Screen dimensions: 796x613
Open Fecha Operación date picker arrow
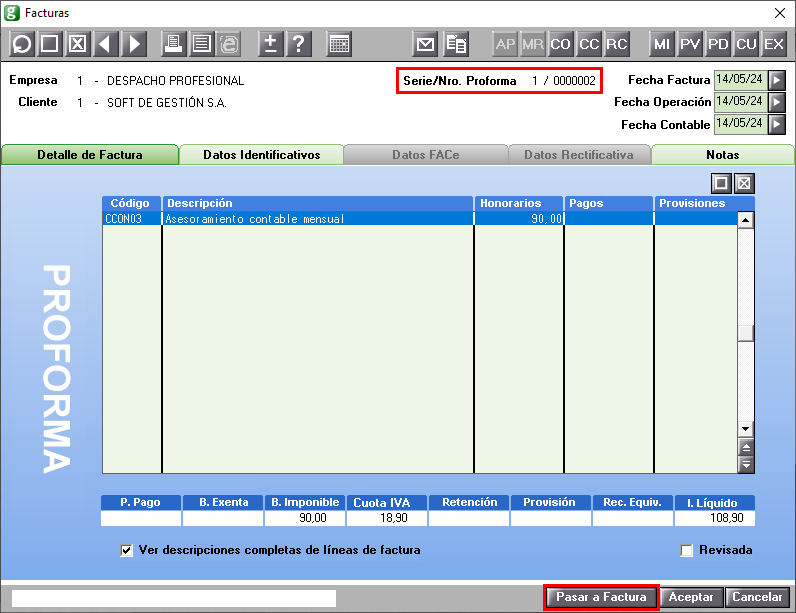pos(777,102)
